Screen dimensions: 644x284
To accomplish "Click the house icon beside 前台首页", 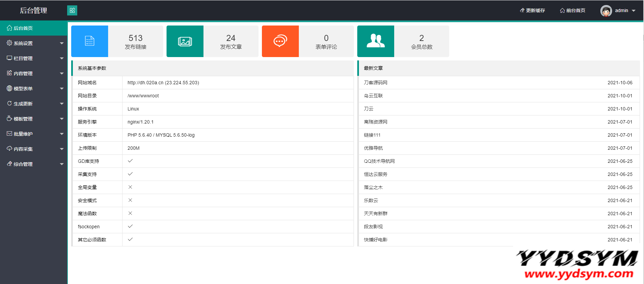I will click(x=562, y=10).
